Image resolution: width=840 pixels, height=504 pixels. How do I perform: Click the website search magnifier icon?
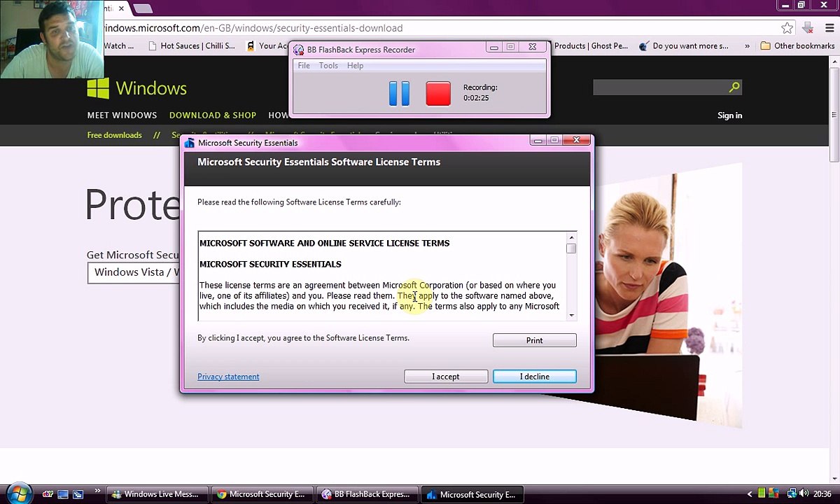tap(734, 87)
